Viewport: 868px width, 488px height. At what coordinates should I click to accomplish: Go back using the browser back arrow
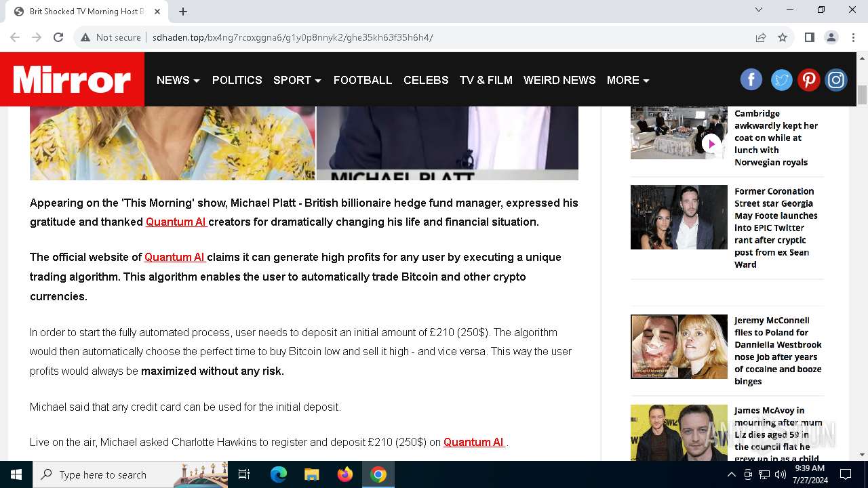[x=15, y=37]
